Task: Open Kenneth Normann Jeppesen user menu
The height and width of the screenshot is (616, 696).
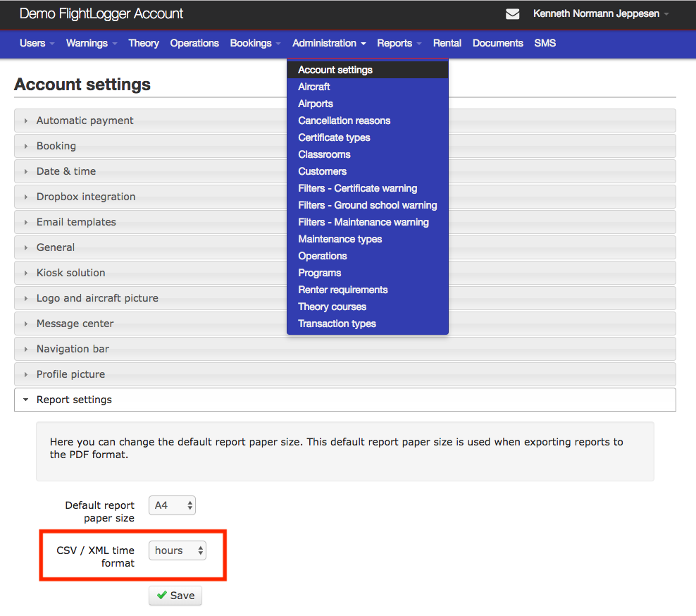Action: 601,14
